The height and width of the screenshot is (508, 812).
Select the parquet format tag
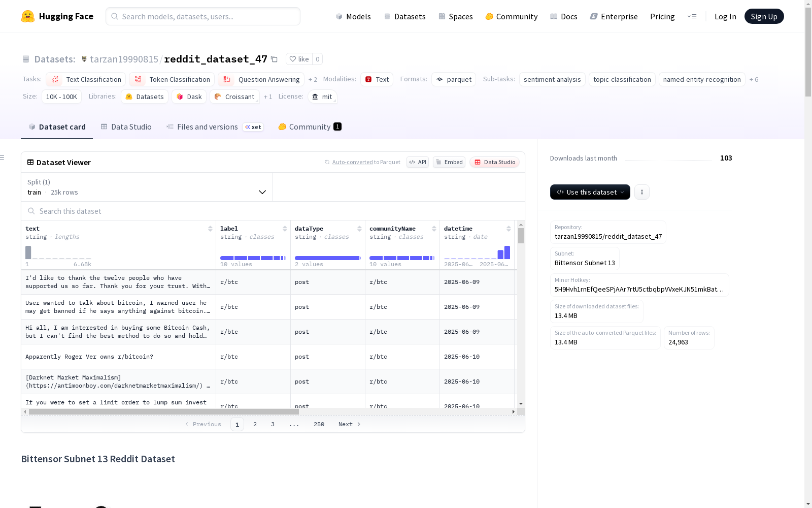454,79
